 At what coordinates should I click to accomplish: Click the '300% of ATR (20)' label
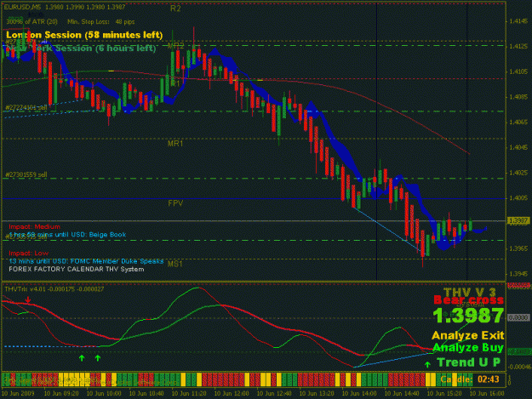31,22
